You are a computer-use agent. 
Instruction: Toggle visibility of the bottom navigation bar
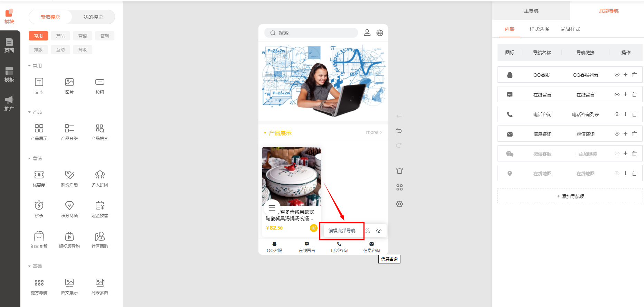379,231
